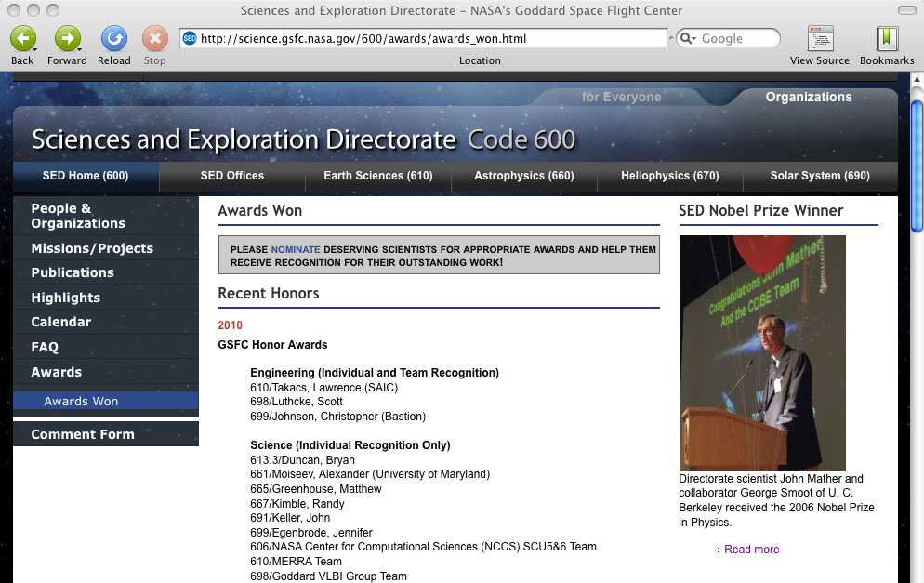
Task: Click the 'Read more' link
Action: tap(751, 550)
